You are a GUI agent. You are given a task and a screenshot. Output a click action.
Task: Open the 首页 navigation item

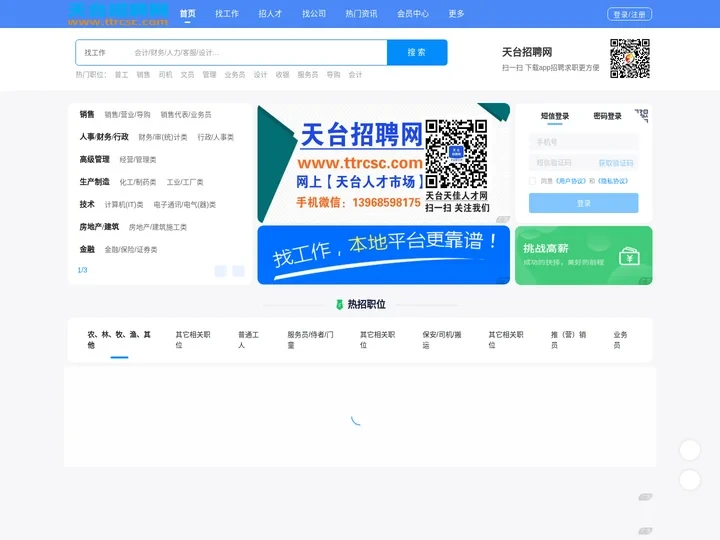tap(187, 14)
